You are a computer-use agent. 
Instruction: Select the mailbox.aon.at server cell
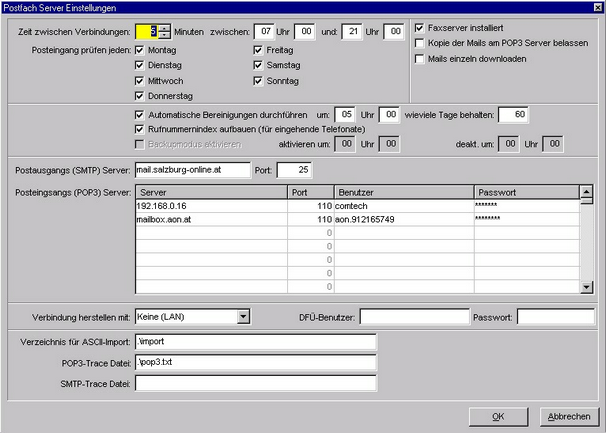coord(211,220)
